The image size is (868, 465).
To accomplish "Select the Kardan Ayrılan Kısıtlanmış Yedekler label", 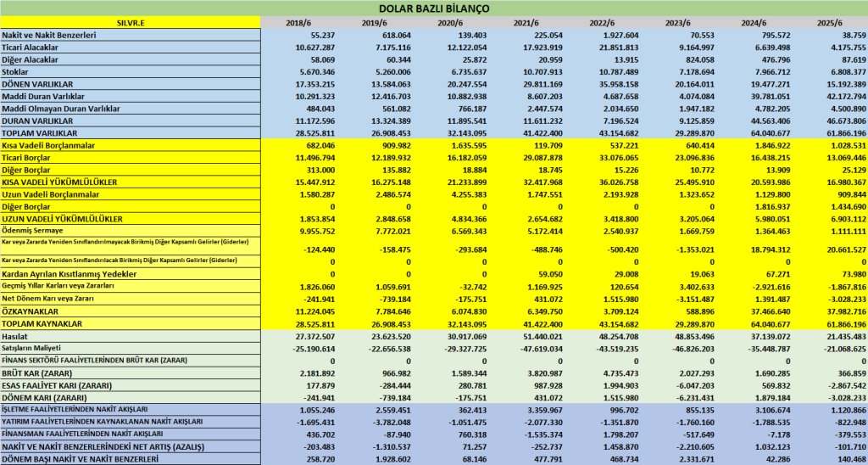I will 70,274.
